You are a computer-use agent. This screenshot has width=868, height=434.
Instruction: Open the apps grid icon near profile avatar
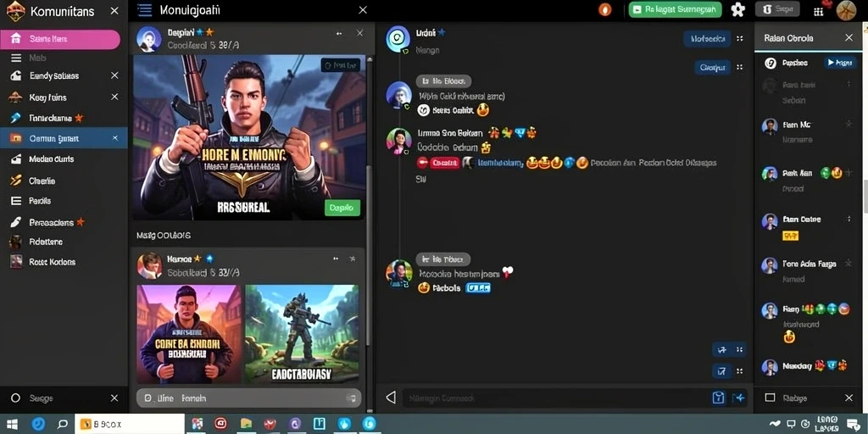pos(819,11)
